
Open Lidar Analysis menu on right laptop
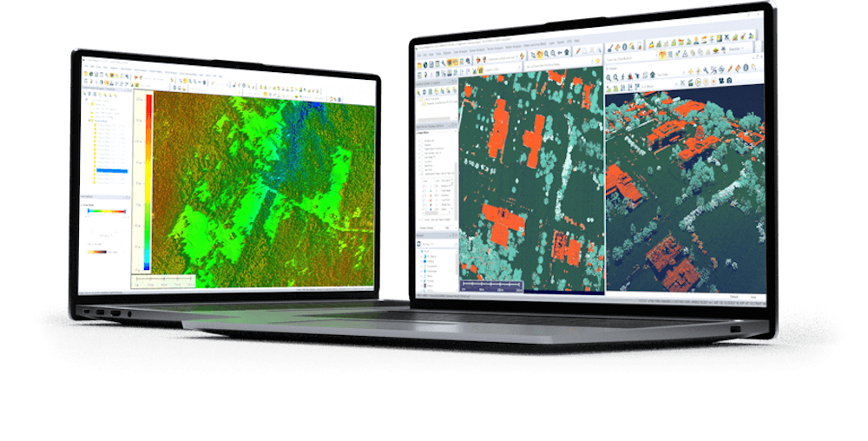point(461,51)
